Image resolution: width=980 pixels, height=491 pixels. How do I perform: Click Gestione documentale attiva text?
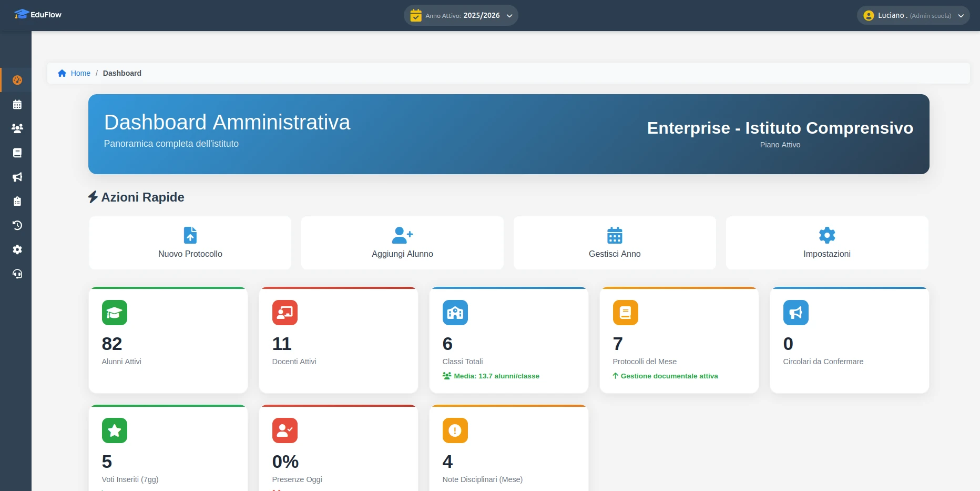coord(669,376)
